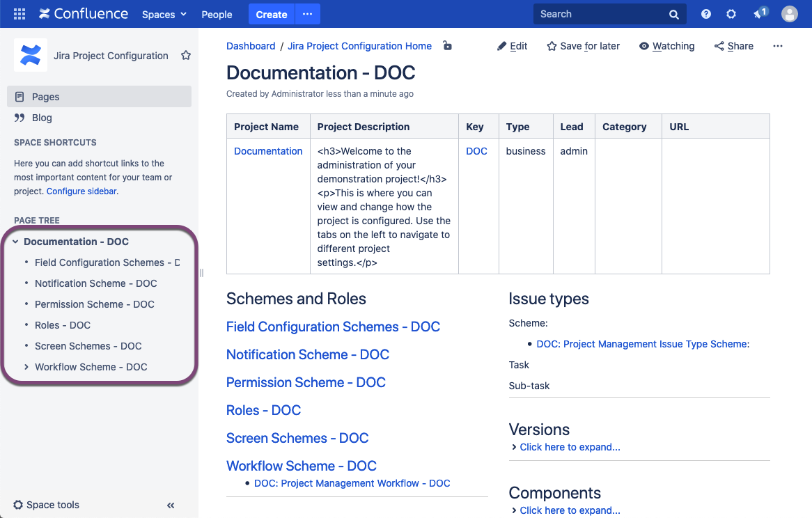Open the app switcher grid icon

point(19,14)
